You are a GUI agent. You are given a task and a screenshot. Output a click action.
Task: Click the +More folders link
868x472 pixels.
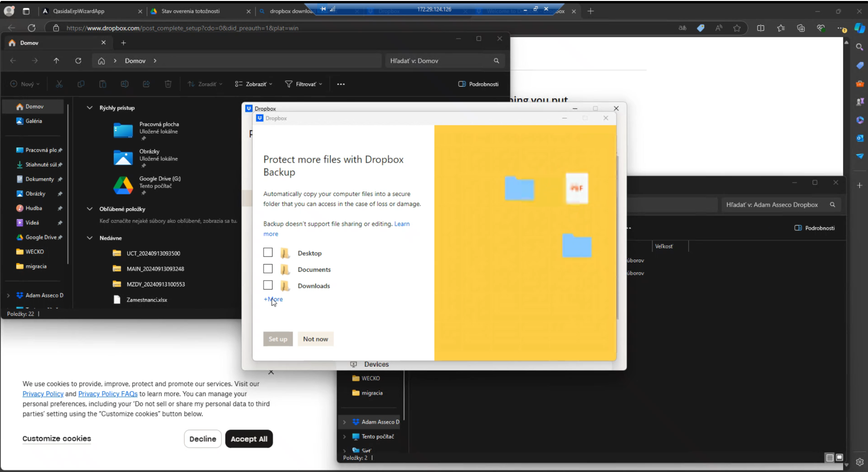click(x=273, y=299)
